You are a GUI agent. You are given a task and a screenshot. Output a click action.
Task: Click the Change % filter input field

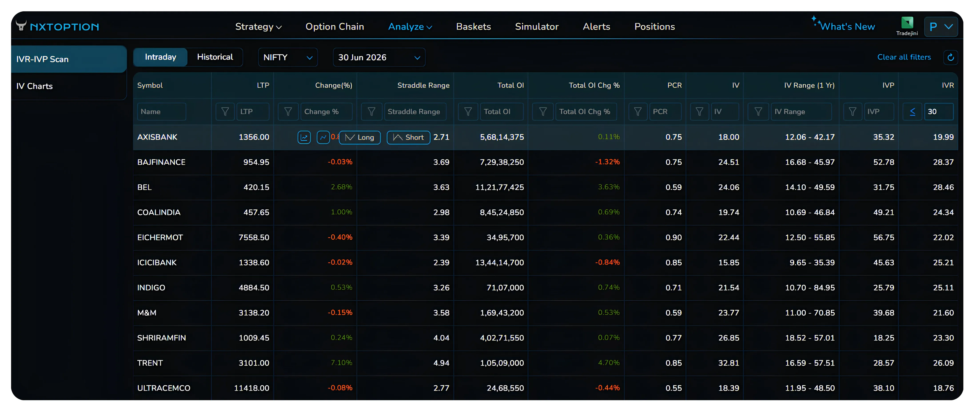[327, 112]
